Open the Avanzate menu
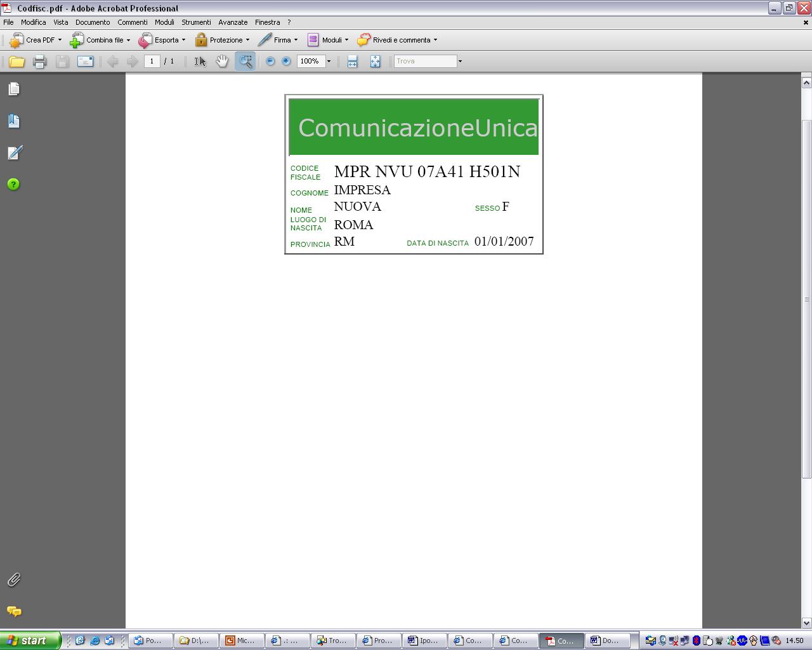Viewport: 812px width, 650px height. pyautogui.click(x=233, y=22)
